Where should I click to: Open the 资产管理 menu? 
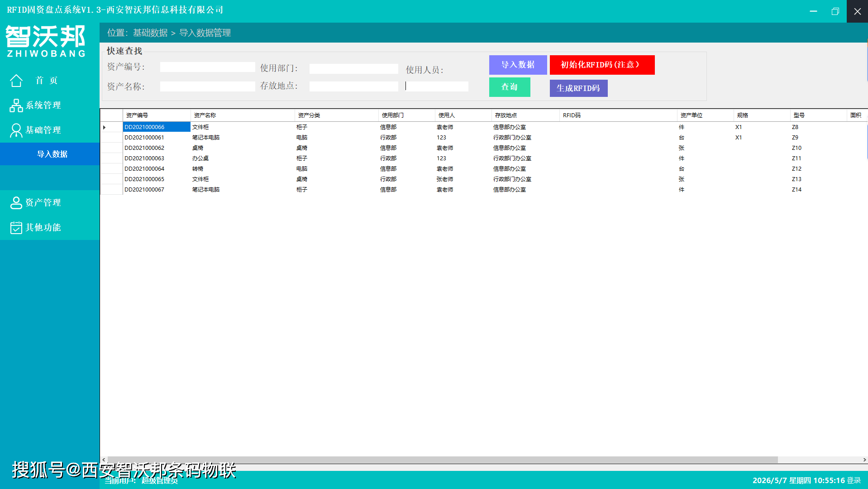coord(50,203)
